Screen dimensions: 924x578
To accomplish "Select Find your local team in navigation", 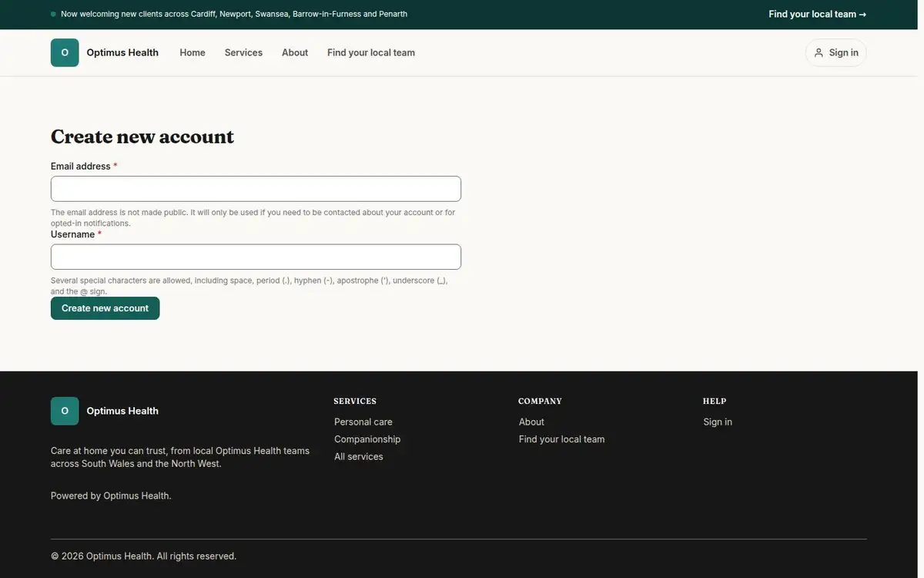I will pos(371,52).
